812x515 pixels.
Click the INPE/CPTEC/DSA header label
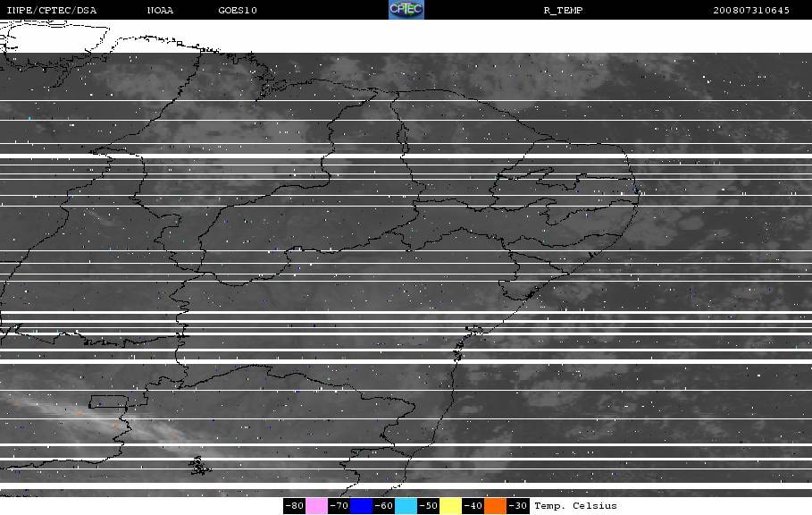click(51, 11)
